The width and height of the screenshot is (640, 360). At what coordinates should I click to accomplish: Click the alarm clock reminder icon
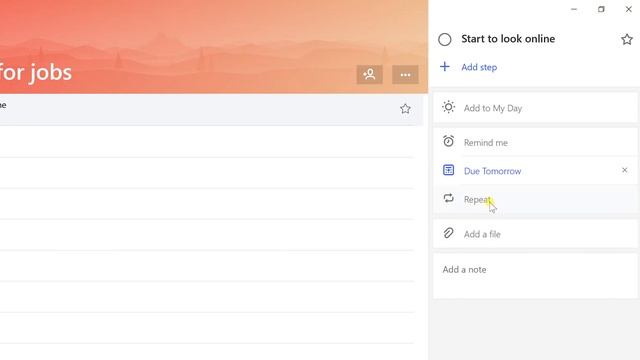[448, 141]
